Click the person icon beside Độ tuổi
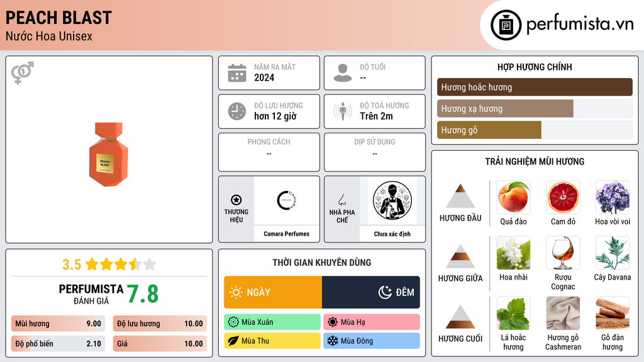 point(343,73)
